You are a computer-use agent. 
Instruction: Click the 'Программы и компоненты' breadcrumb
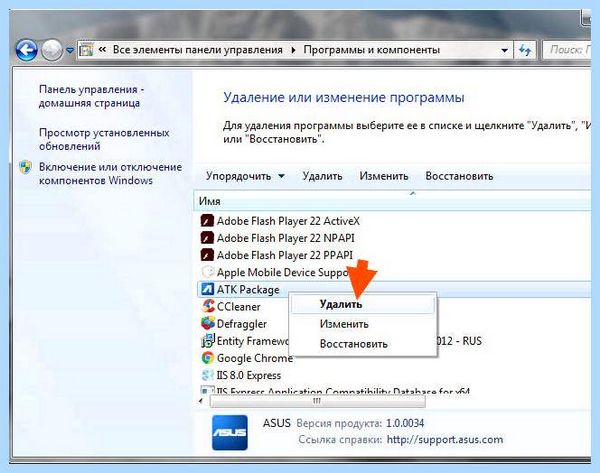click(372, 50)
